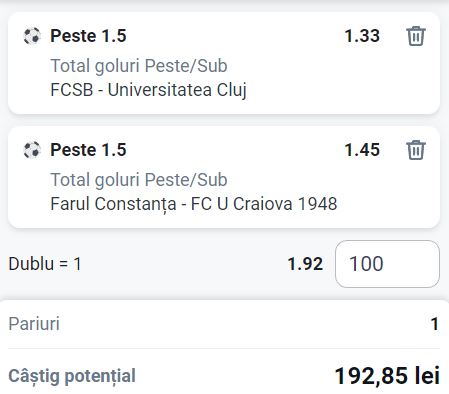Click the second Peste 1.5 selection title
The image size is (449, 394).
[x=88, y=150]
